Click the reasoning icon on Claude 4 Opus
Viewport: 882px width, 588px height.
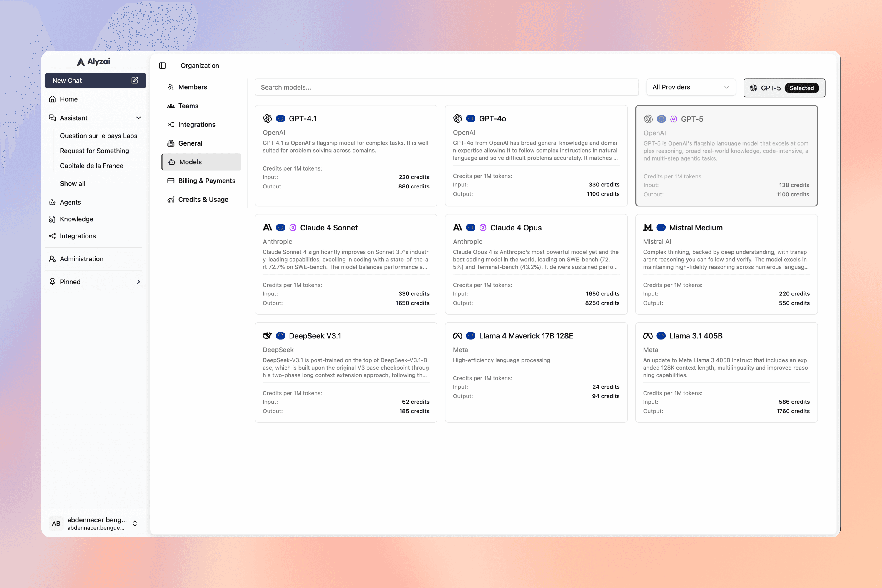[483, 228]
